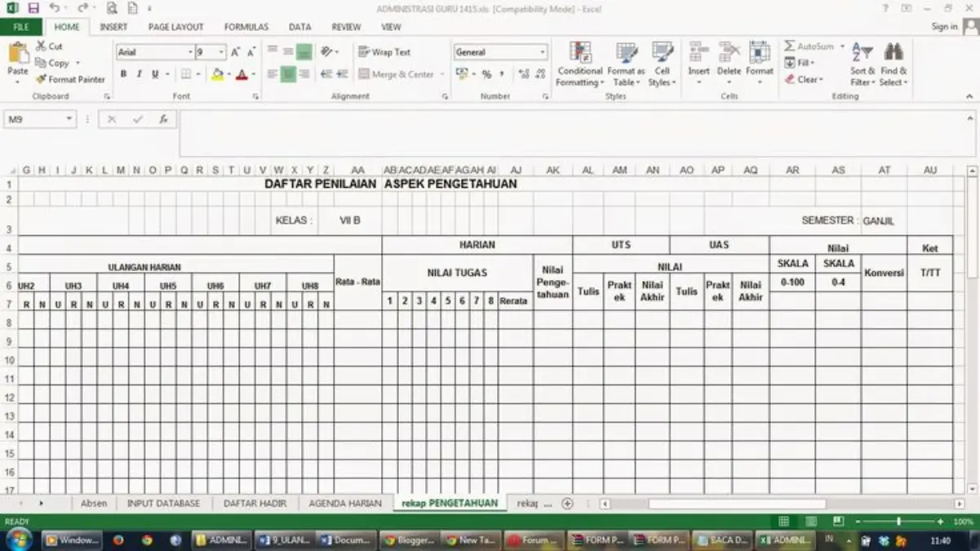Open BACA D... taskbar window

click(x=722, y=540)
